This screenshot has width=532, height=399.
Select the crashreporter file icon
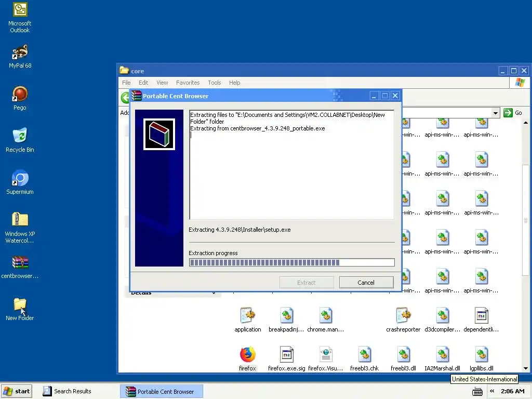pyautogui.click(x=403, y=320)
